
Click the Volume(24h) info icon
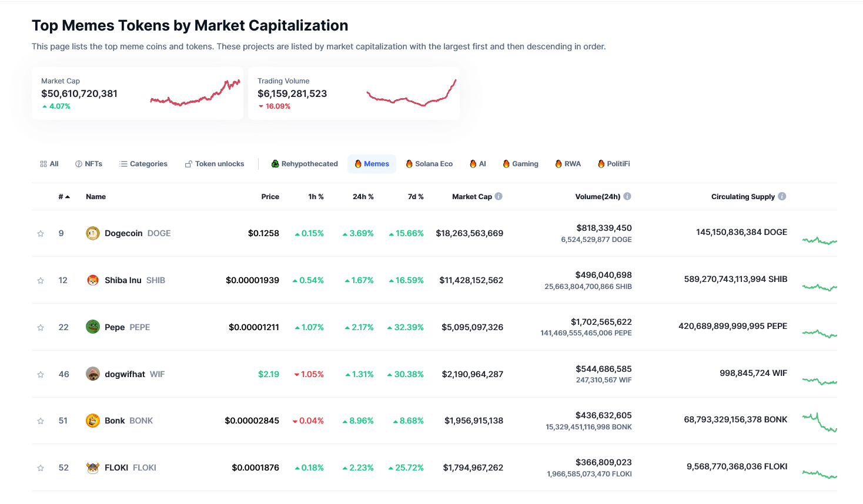pos(627,196)
